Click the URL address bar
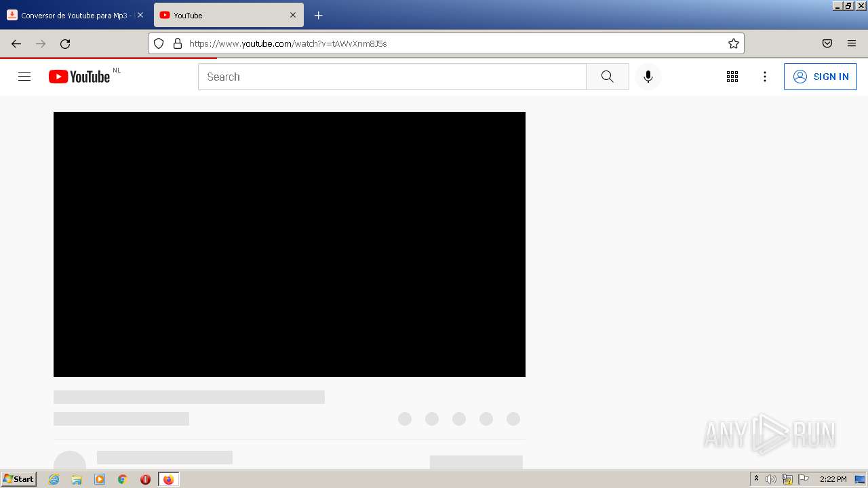Screen dimensions: 868x488 pos(448,43)
